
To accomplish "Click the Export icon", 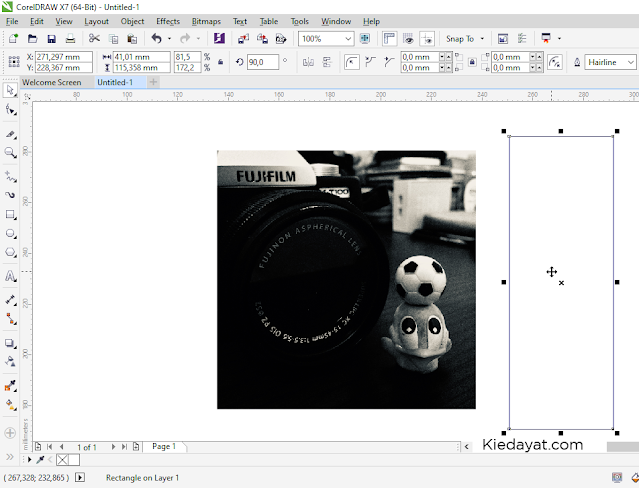I will [262, 39].
